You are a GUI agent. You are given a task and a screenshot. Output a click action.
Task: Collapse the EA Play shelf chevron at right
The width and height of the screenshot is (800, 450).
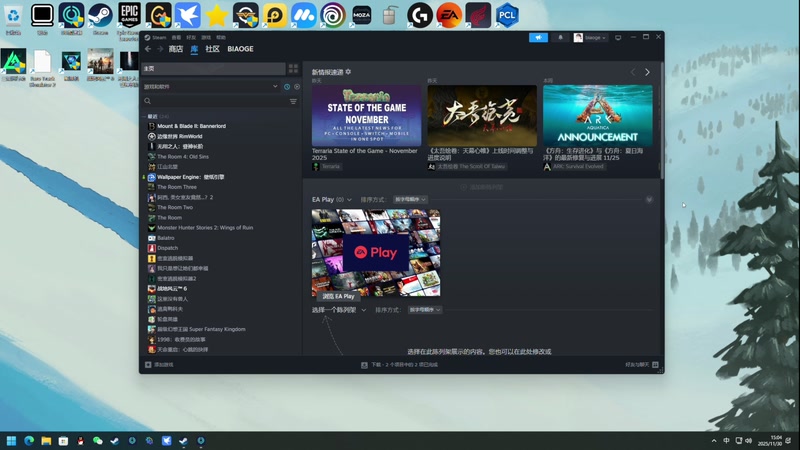tap(649, 199)
